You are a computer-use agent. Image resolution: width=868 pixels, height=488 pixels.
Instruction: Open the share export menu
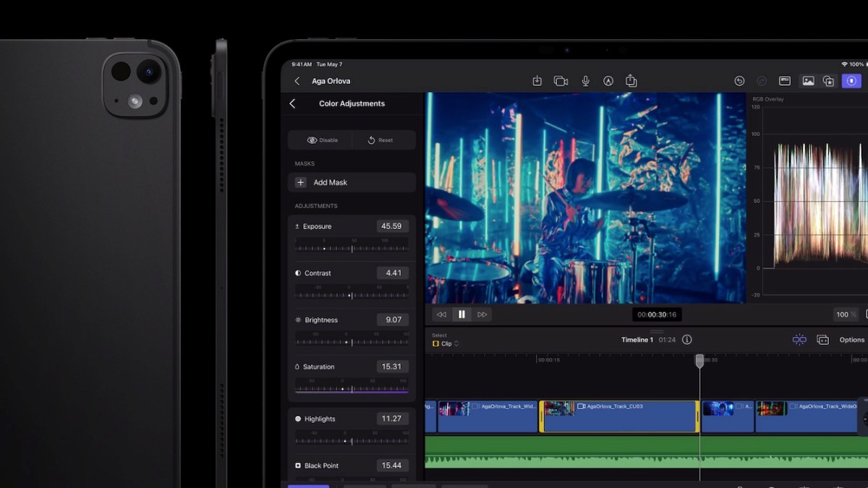coord(631,80)
